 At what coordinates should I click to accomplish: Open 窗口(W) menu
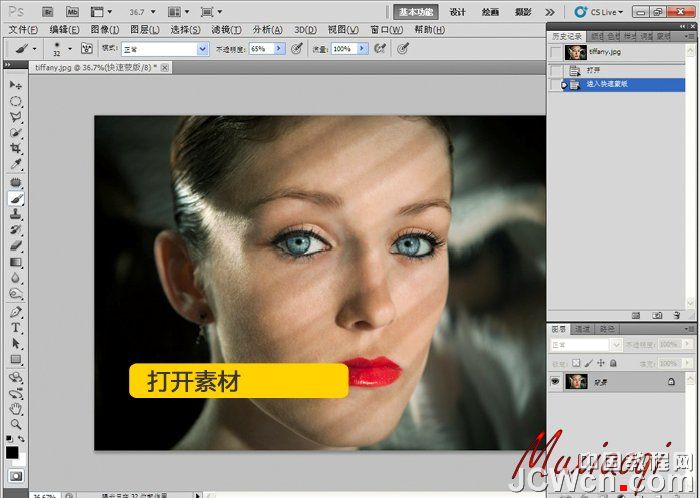387,29
